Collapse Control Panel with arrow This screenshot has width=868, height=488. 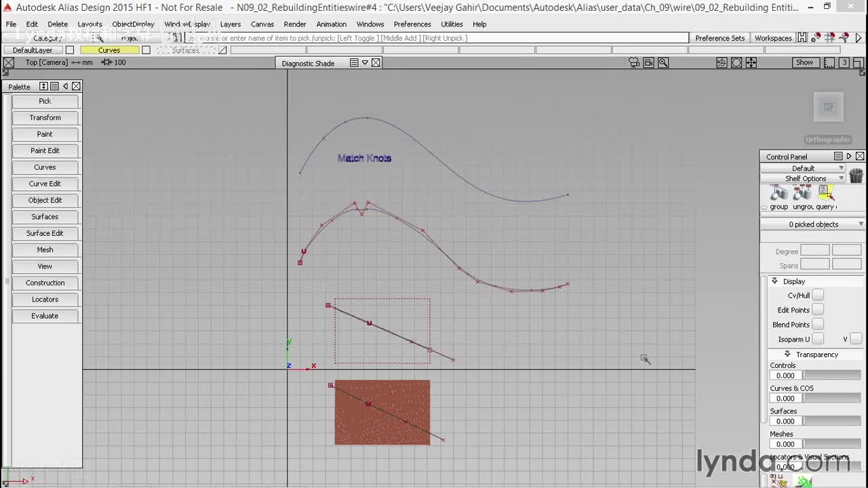848,157
